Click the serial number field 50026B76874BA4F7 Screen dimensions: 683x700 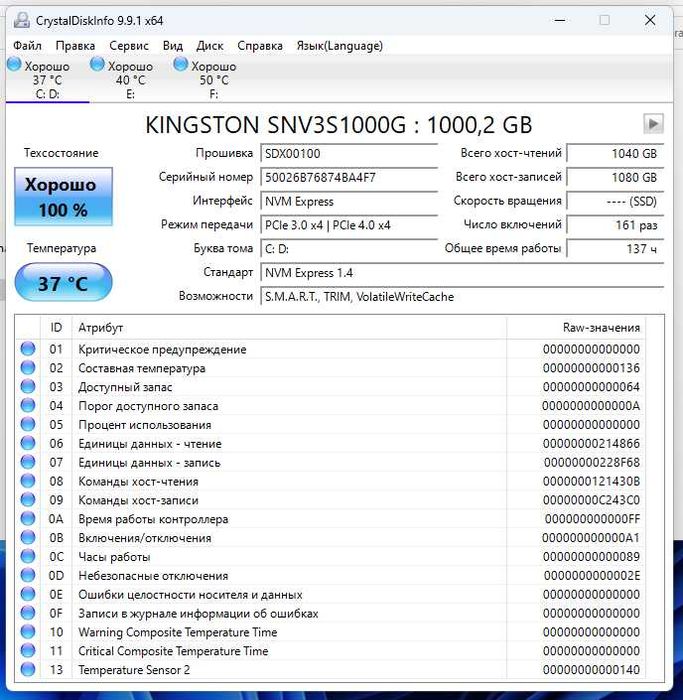tap(349, 177)
